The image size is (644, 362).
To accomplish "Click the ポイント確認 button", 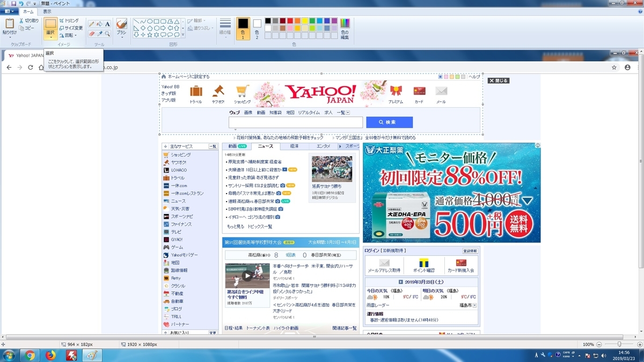I will coord(423,267).
